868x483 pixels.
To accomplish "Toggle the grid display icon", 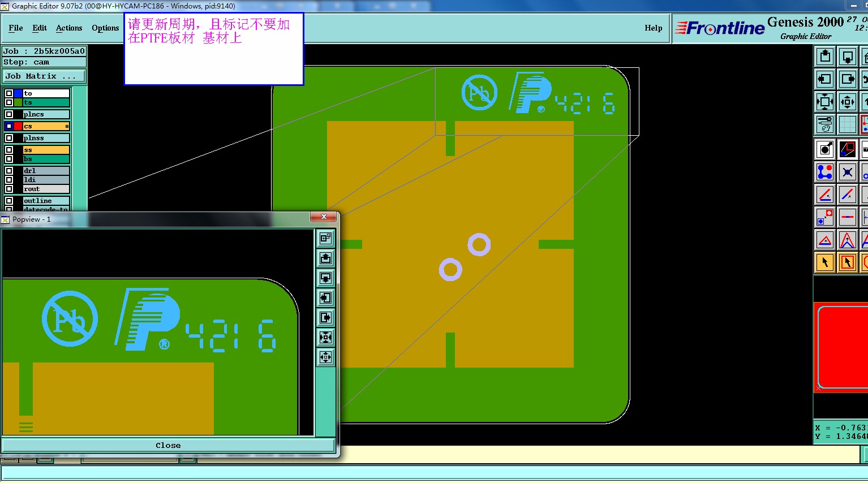I will 847,124.
